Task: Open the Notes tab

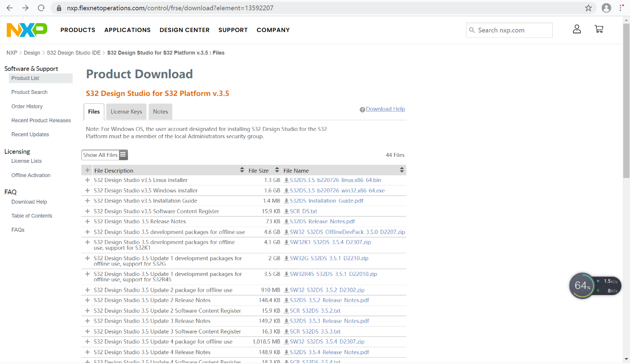Action: point(160,112)
